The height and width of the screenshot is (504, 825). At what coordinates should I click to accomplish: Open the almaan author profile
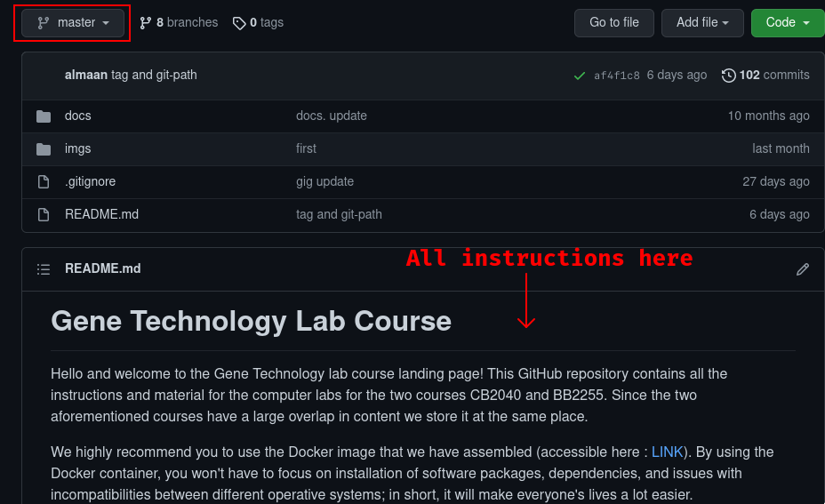click(x=86, y=76)
